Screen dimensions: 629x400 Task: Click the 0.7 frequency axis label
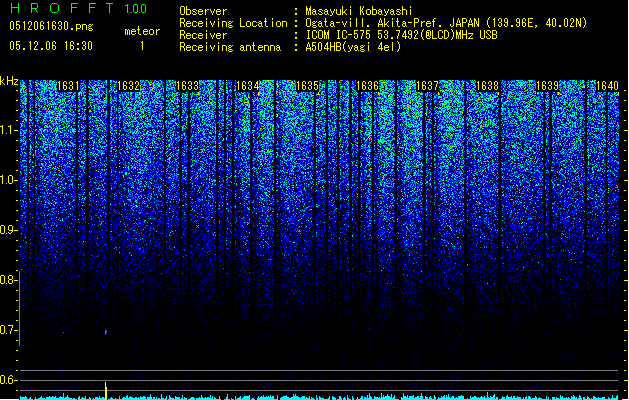click(9, 330)
